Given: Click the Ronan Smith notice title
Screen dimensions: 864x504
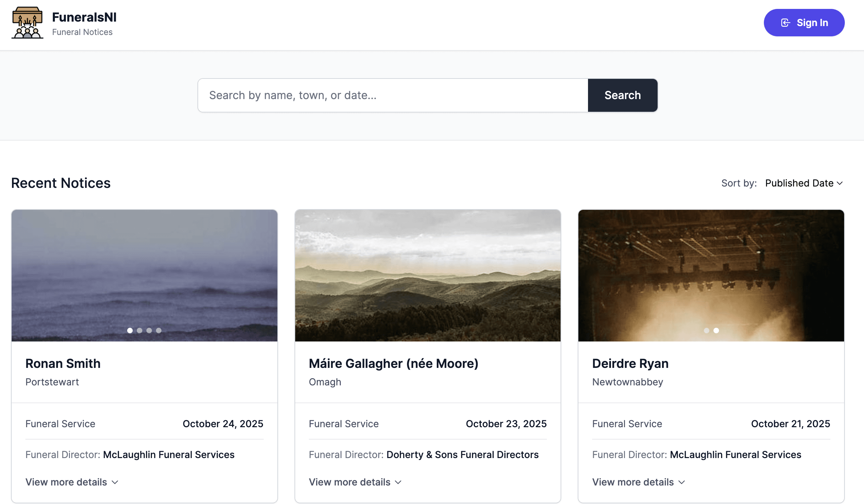Looking at the screenshot, I should coord(63,363).
